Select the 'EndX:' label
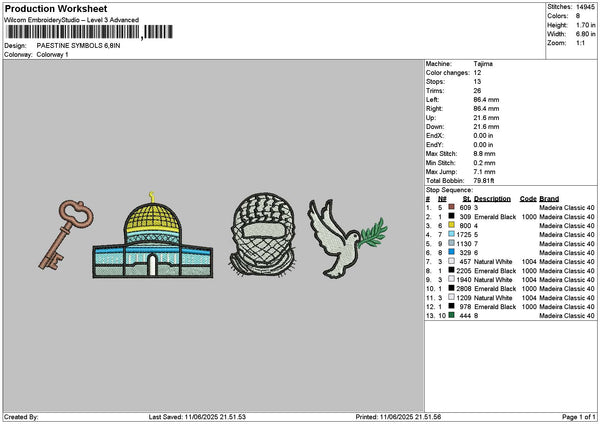This screenshot has height=424, width=600. (434, 136)
